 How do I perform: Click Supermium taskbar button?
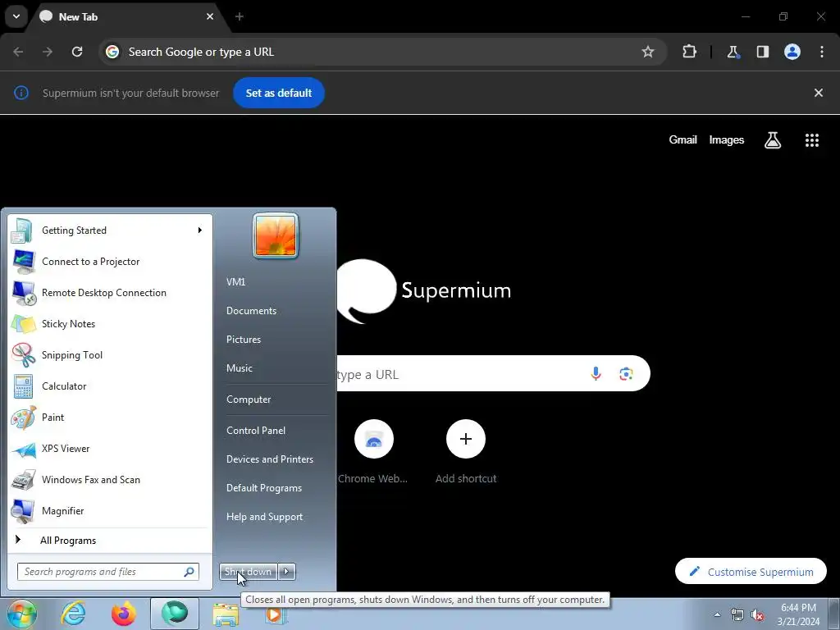175,614
